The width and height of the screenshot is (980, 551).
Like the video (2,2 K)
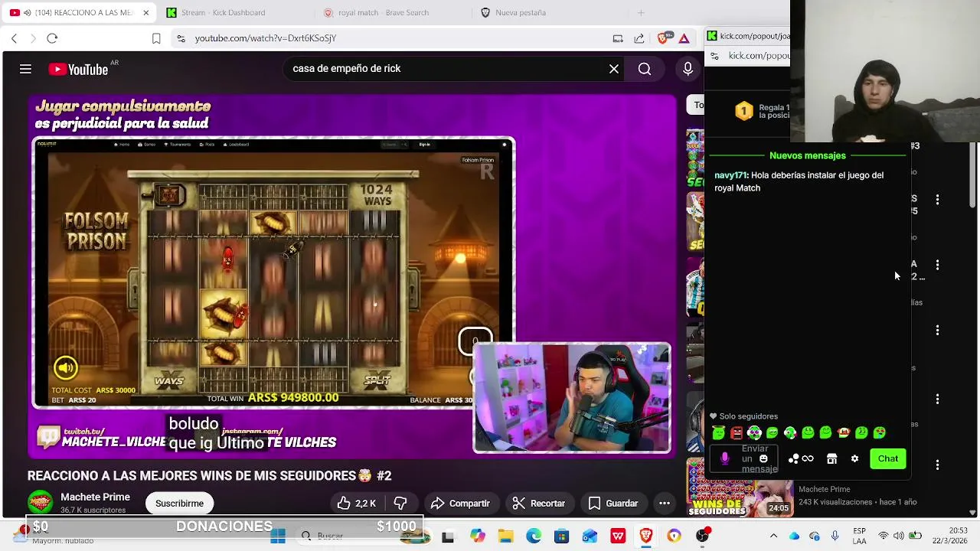coord(356,503)
